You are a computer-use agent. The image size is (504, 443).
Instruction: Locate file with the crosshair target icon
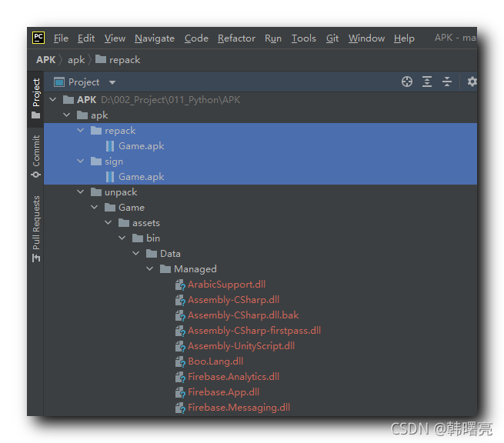coord(406,82)
